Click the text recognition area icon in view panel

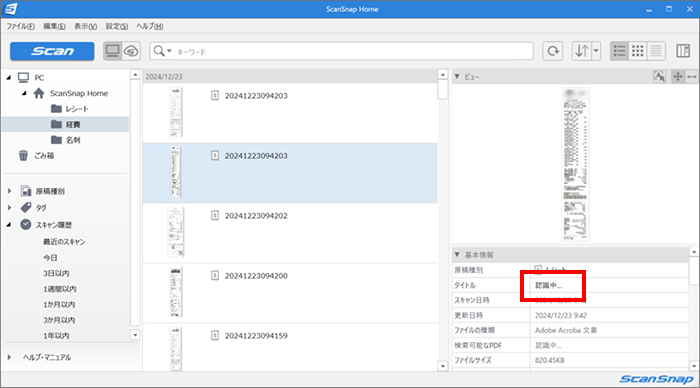pyautogui.click(x=659, y=76)
